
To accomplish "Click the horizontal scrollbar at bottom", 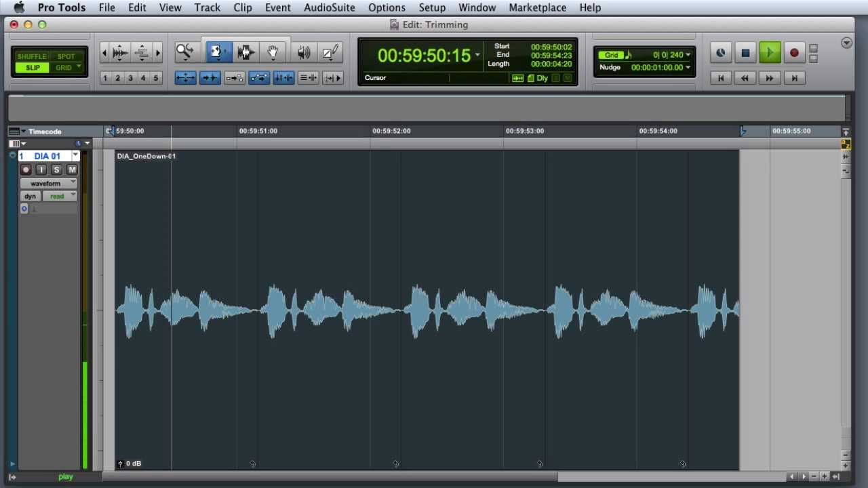I will tap(330, 476).
